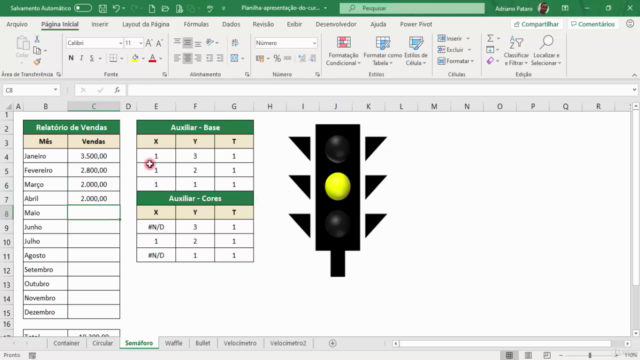Click the New document icon
Viewport: 640px width, 360px height.
(152, 8)
